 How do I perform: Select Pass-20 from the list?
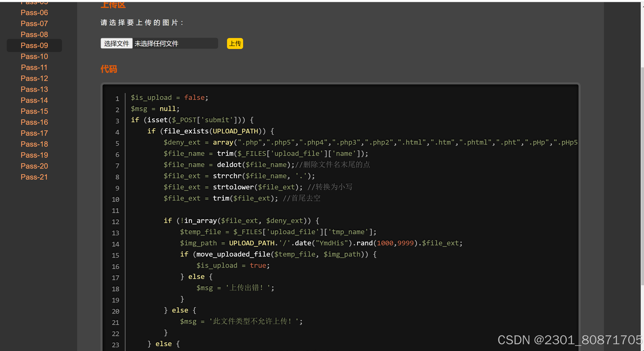point(34,166)
